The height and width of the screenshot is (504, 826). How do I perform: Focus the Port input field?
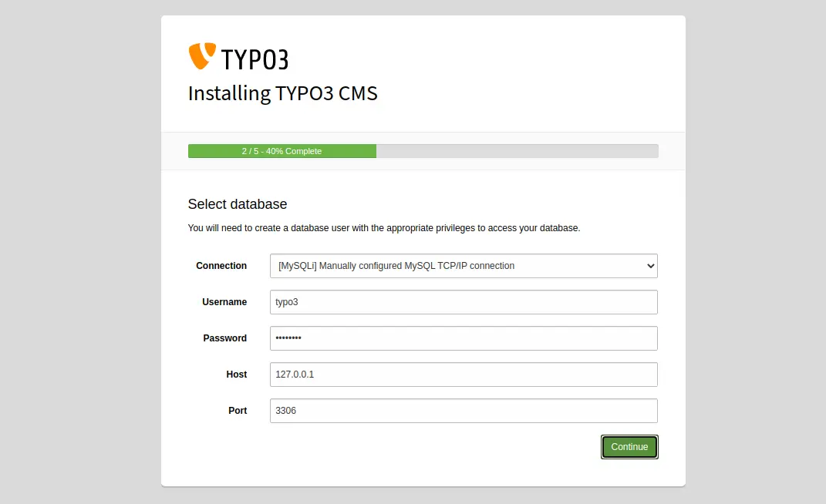point(463,410)
